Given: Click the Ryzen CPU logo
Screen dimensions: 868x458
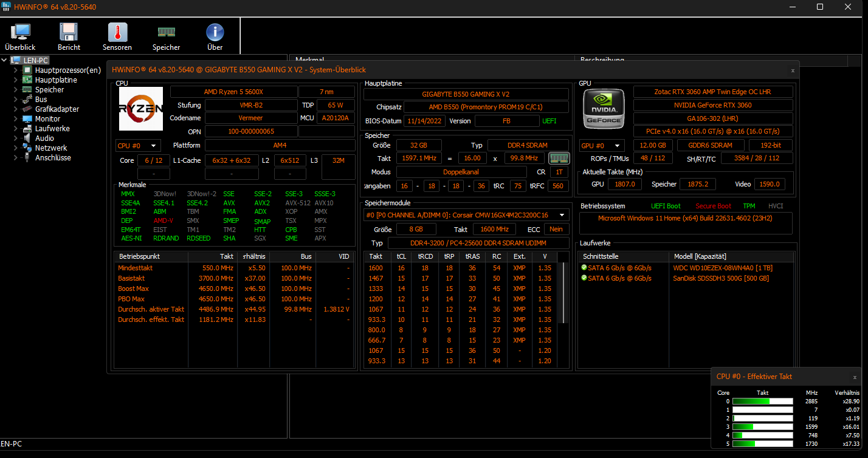Looking at the screenshot, I should [x=141, y=109].
